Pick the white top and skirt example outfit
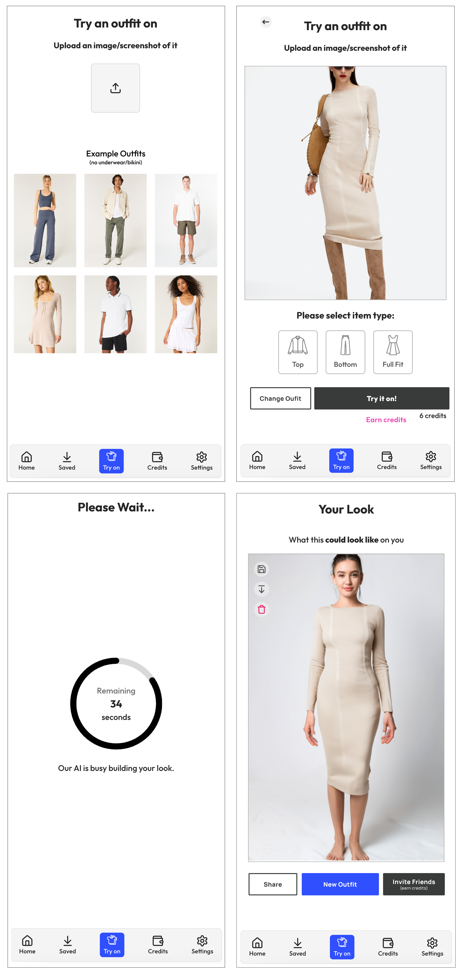 coord(186,314)
